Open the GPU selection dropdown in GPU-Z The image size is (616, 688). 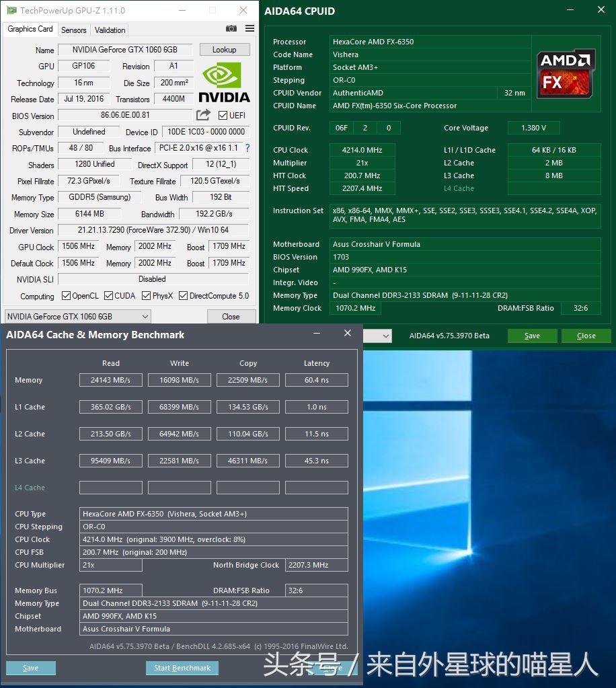pyautogui.click(x=77, y=316)
